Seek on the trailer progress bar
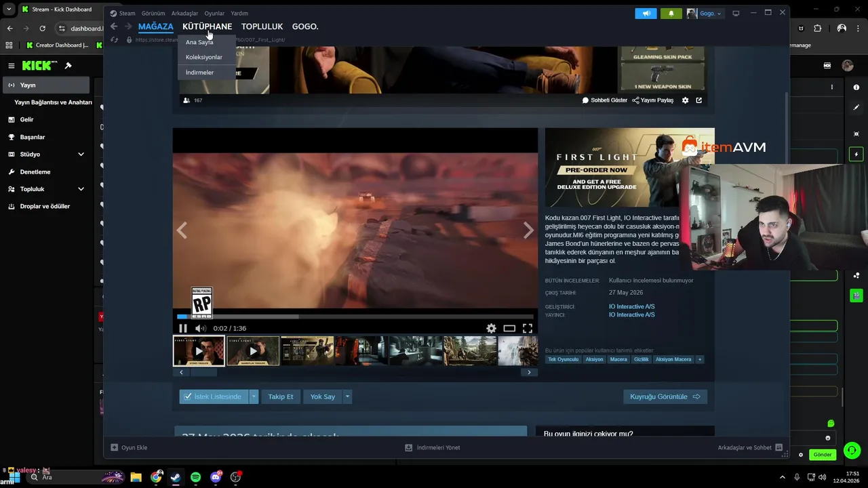The image size is (868, 488). coord(355,316)
